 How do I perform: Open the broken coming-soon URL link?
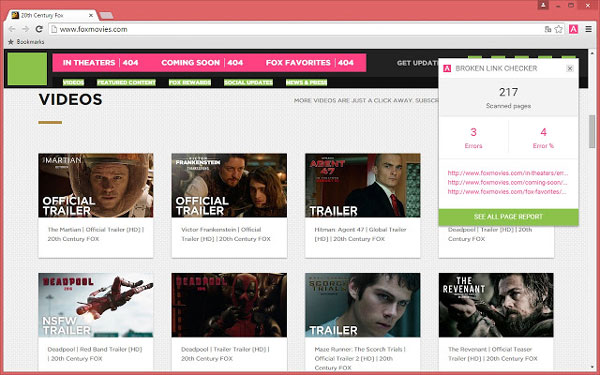tap(507, 183)
